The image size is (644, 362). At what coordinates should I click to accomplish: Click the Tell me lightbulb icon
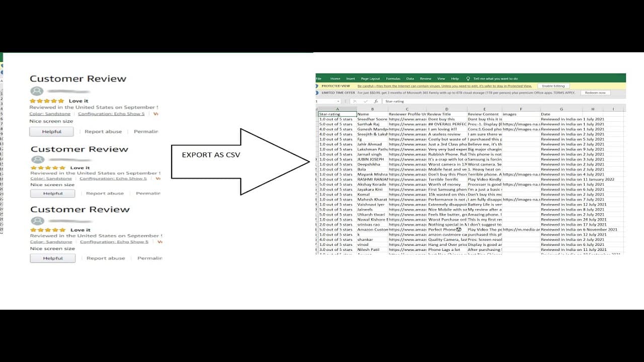coord(468,78)
